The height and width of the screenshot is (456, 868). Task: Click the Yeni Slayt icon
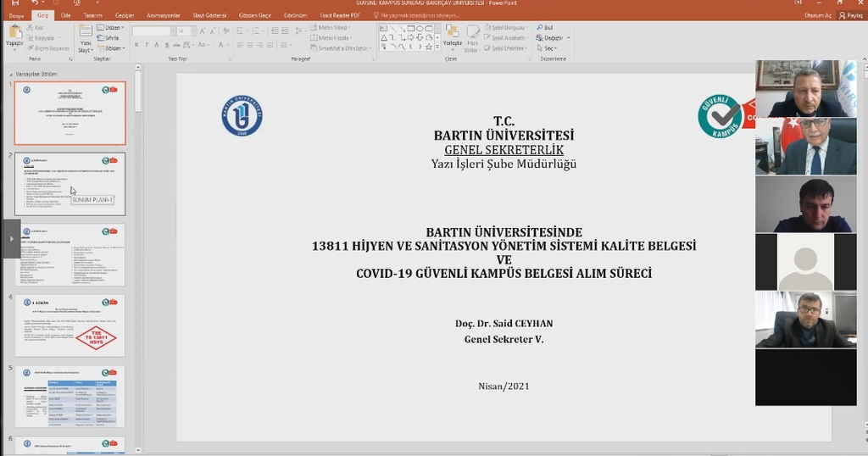(x=85, y=32)
